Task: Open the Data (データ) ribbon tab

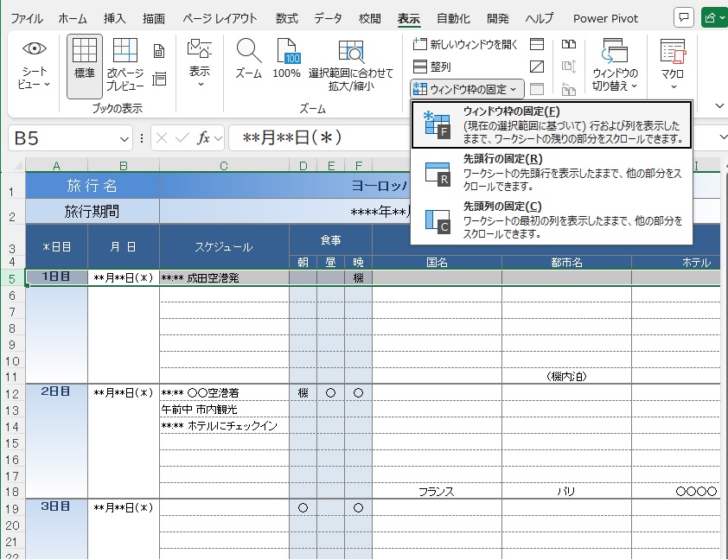Action: click(328, 18)
